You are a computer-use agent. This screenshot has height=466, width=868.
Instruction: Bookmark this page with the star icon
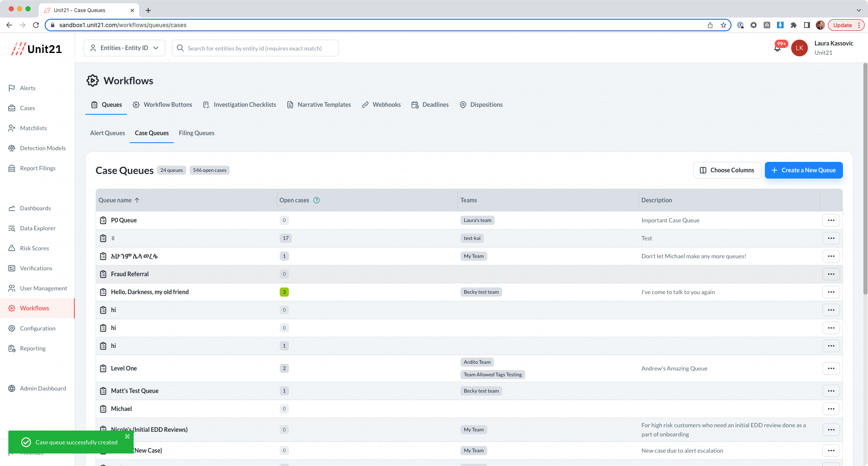pos(724,25)
